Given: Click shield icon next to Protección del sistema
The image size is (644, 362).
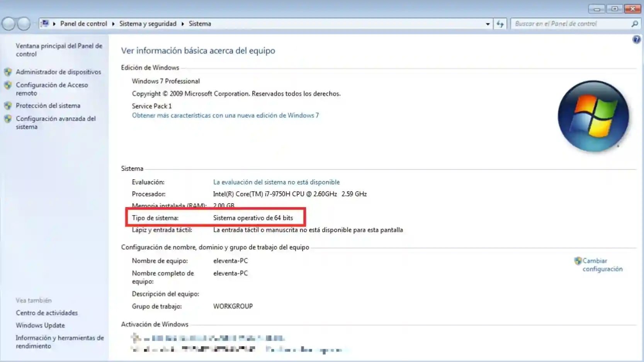Looking at the screenshot, I should (x=8, y=105).
